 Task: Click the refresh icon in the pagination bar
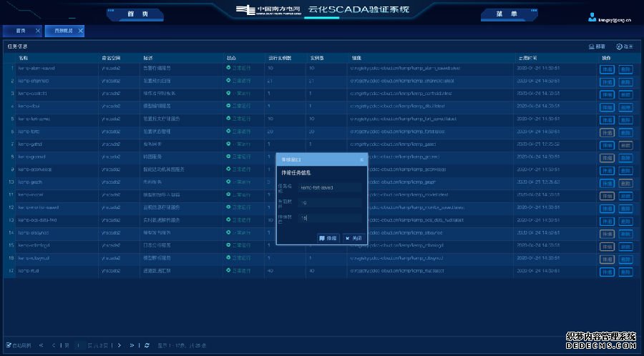tap(147, 345)
